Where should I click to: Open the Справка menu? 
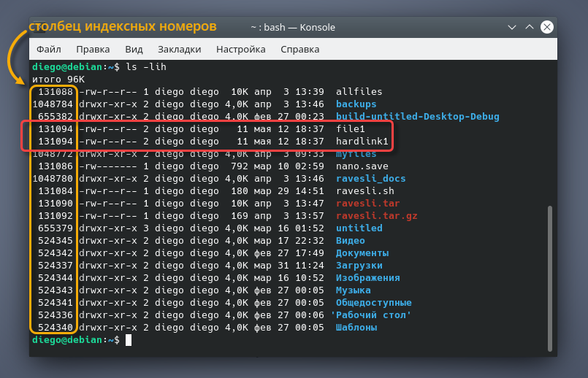[299, 50]
